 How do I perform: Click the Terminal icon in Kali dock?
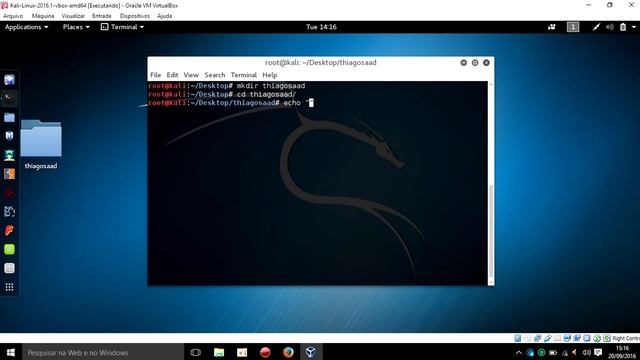9,98
